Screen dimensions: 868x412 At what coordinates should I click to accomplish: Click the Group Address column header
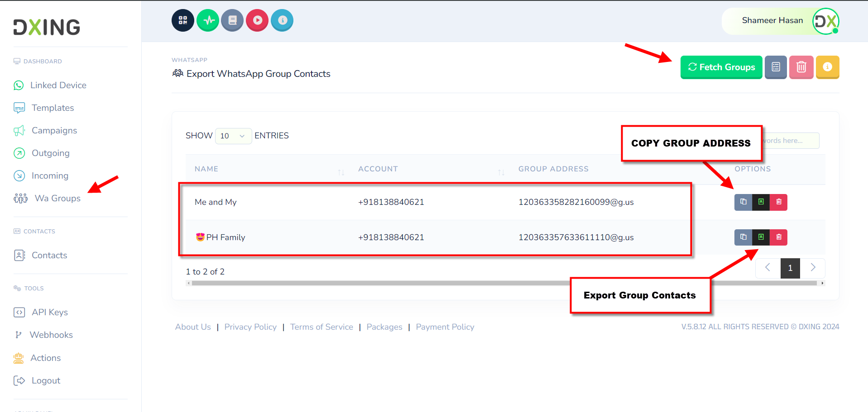coord(553,169)
